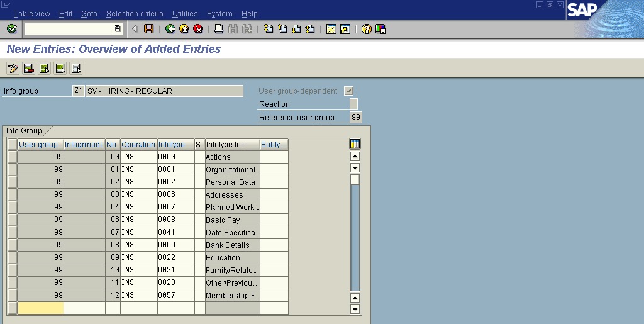Open the Table view menu
Viewport: 644px width, 324px height.
coord(32,14)
